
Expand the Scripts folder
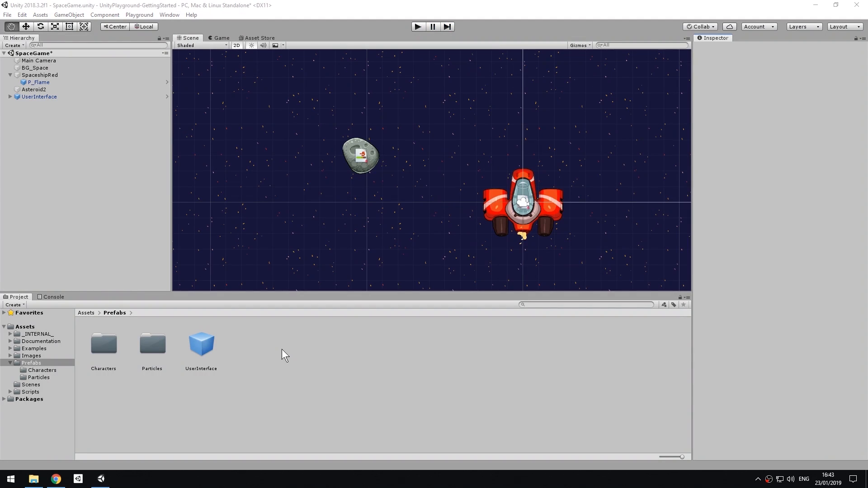coord(10,392)
